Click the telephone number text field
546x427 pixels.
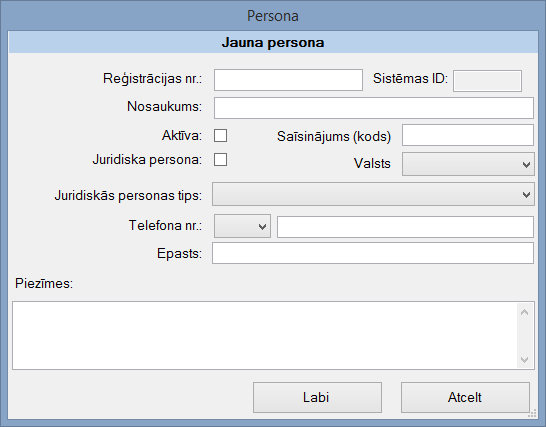[405, 227]
